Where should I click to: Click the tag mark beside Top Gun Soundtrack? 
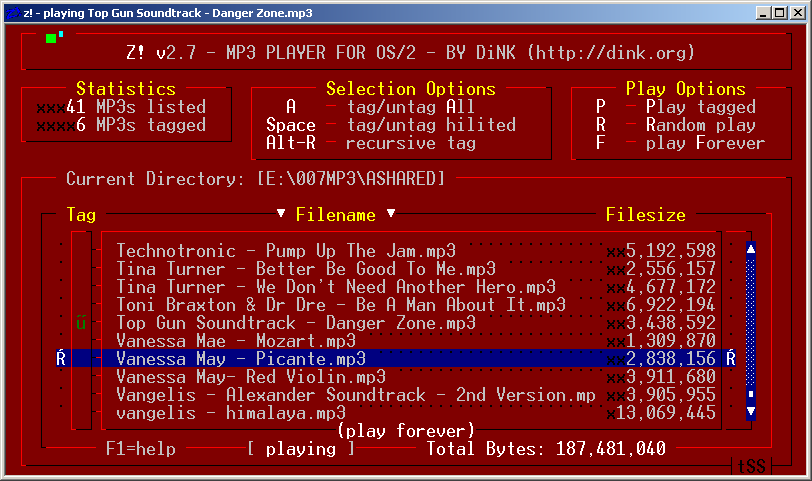(x=81, y=323)
